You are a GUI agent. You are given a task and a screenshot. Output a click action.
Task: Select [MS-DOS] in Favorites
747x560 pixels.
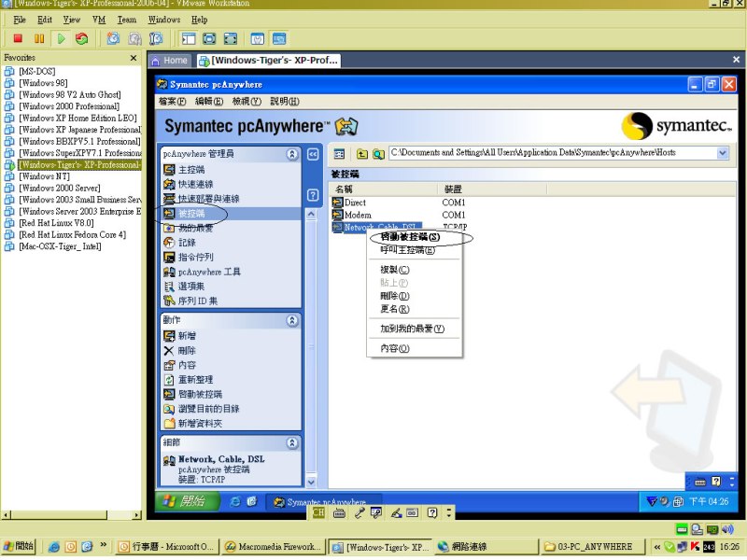pos(37,72)
